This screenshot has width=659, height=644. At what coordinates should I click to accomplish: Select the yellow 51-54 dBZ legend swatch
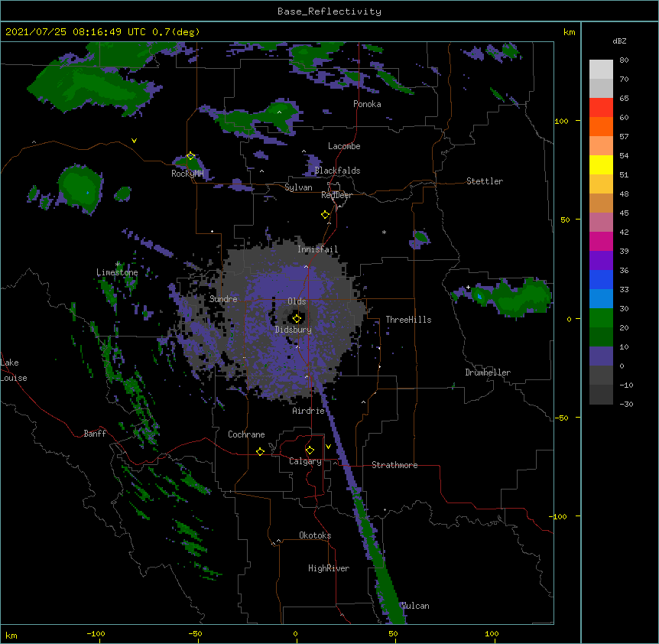pos(601,164)
